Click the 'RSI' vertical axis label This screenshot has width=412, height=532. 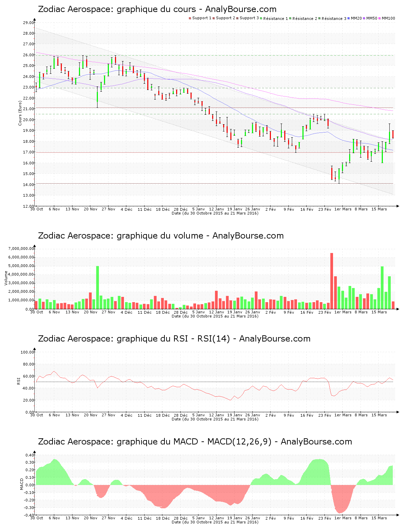tap(19, 381)
